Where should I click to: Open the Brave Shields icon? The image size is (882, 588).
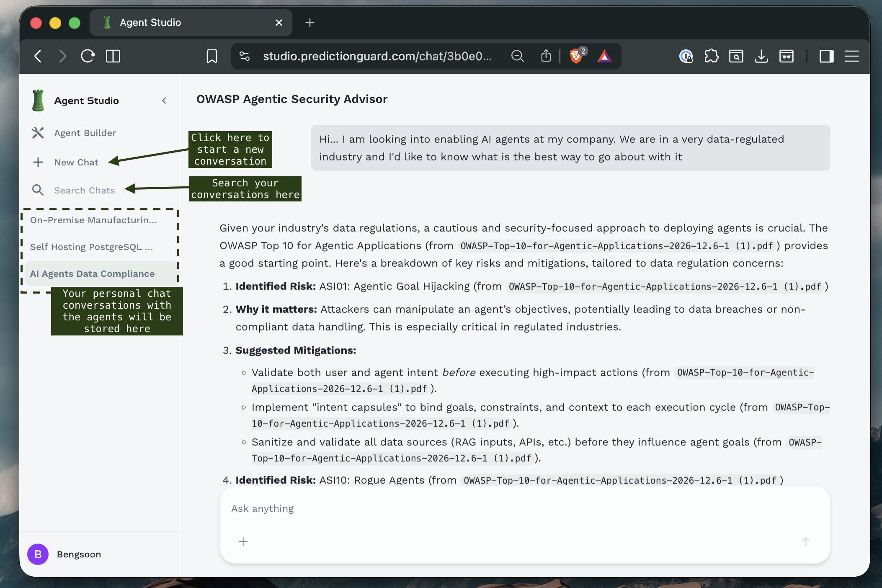coord(575,56)
